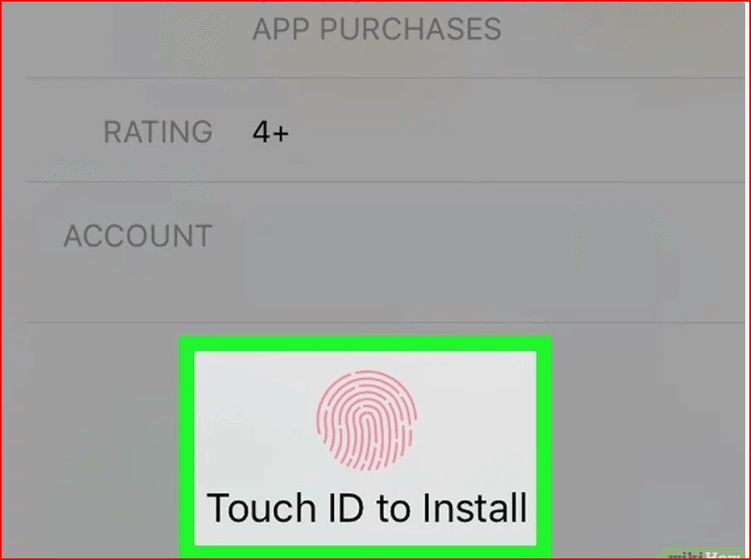The width and height of the screenshot is (751, 560).
Task: Click the plus sign in the rating value
Action: click(x=281, y=134)
